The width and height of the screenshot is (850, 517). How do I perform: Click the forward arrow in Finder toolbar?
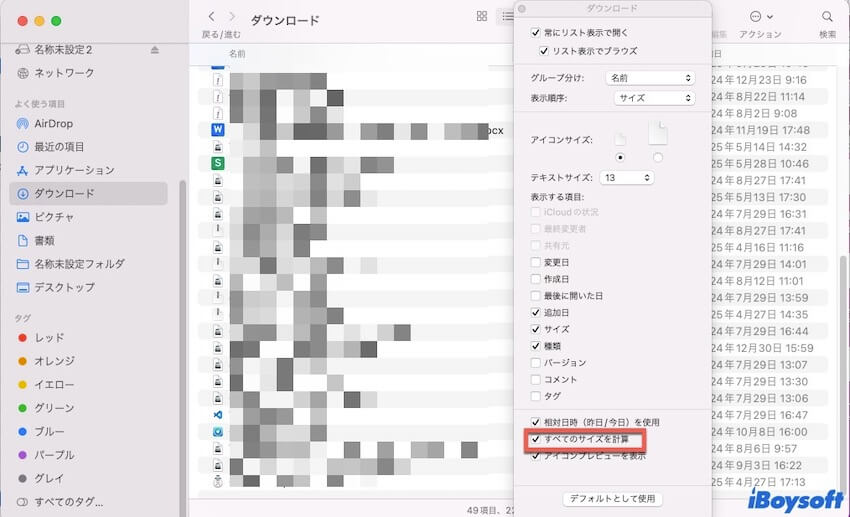(x=233, y=17)
